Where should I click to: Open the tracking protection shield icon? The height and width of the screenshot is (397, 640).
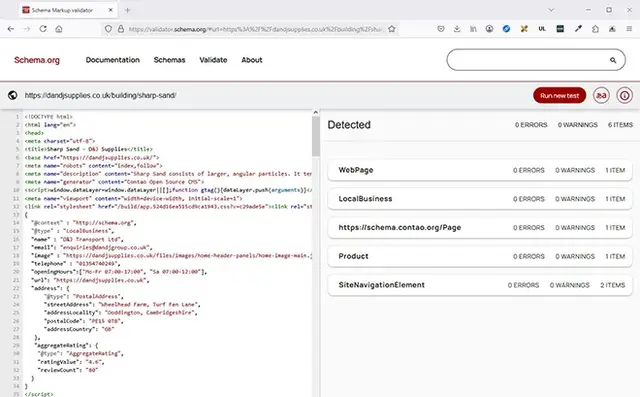(x=108, y=29)
